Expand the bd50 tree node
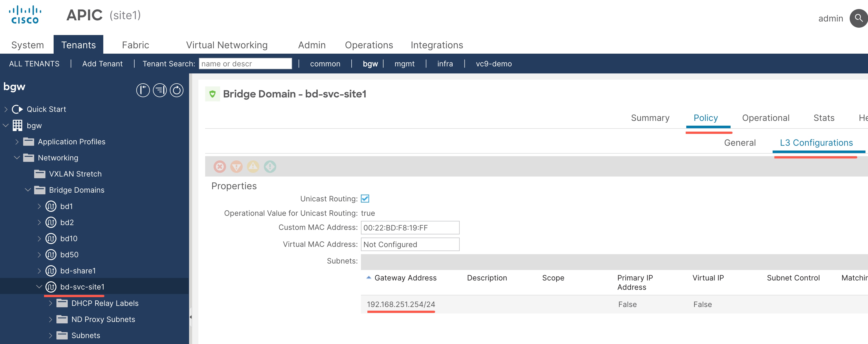This screenshot has width=868, height=344. [39, 255]
